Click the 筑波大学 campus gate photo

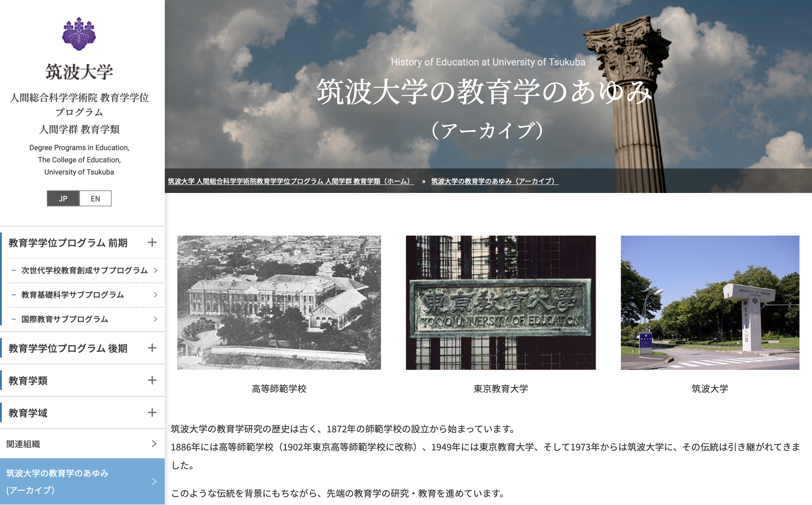710,302
